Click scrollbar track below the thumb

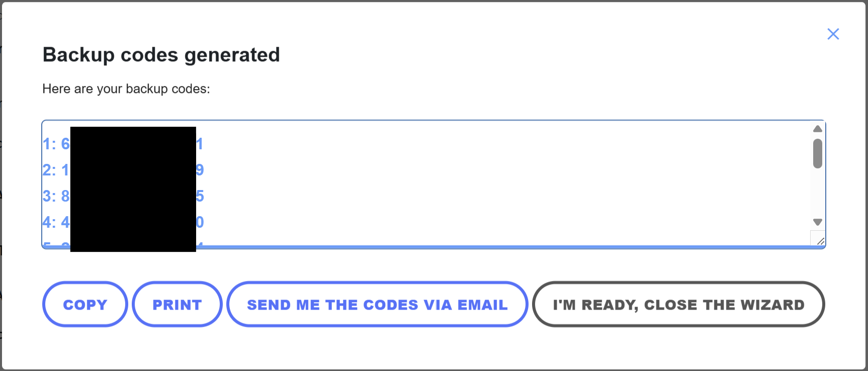[x=818, y=194]
